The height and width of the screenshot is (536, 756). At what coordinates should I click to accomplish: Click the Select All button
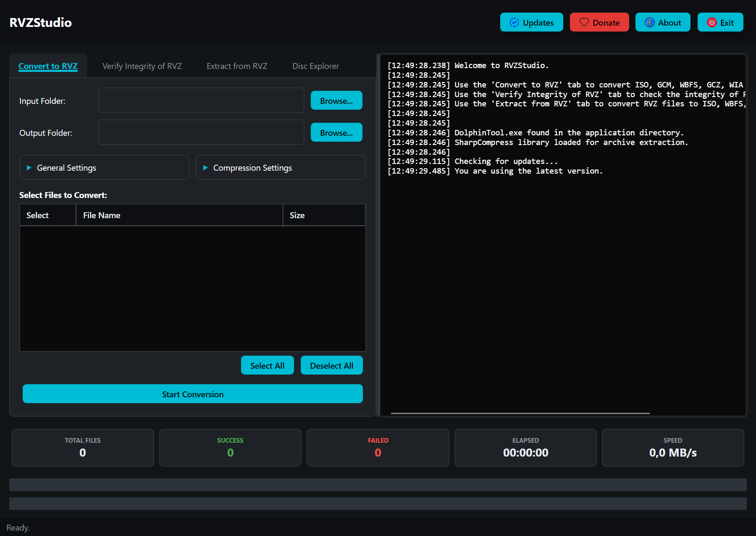click(x=267, y=365)
